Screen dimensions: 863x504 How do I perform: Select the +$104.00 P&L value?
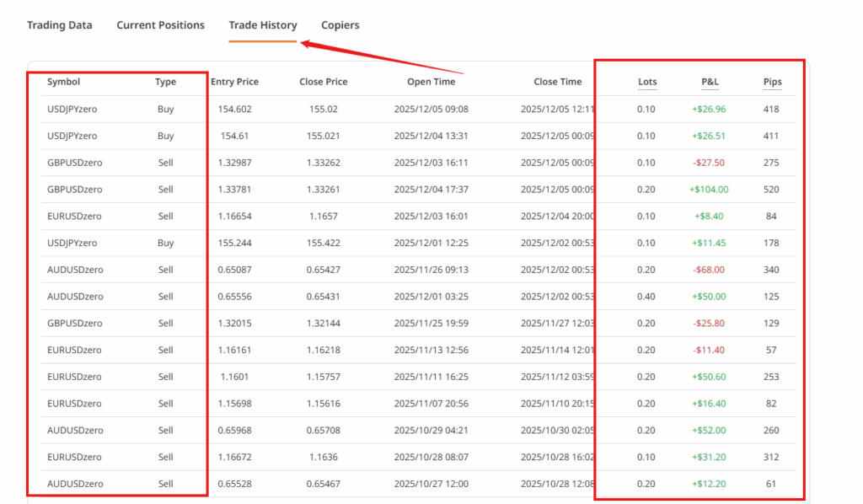pos(709,190)
